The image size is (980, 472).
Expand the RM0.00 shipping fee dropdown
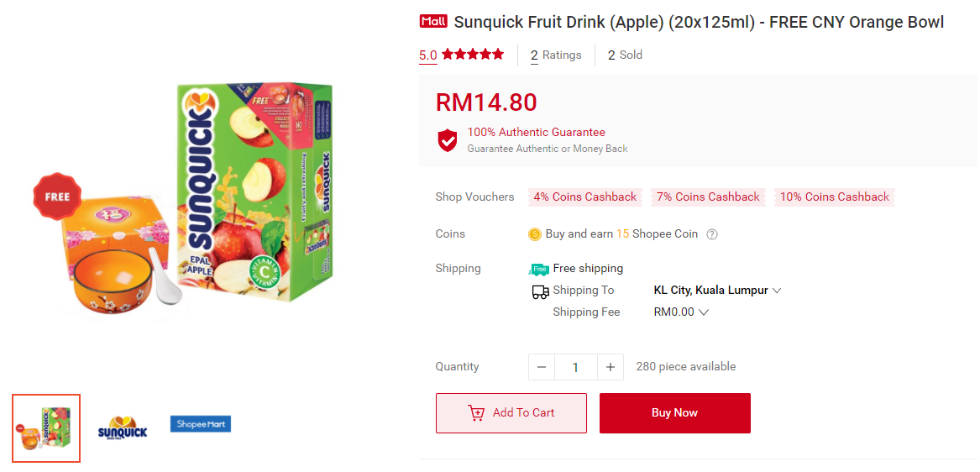(704, 312)
